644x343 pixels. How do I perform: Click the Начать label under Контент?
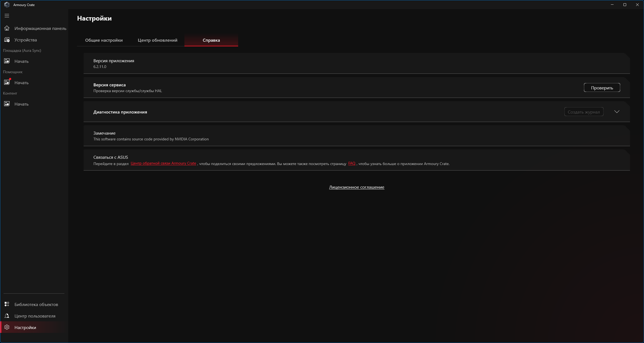tap(21, 104)
